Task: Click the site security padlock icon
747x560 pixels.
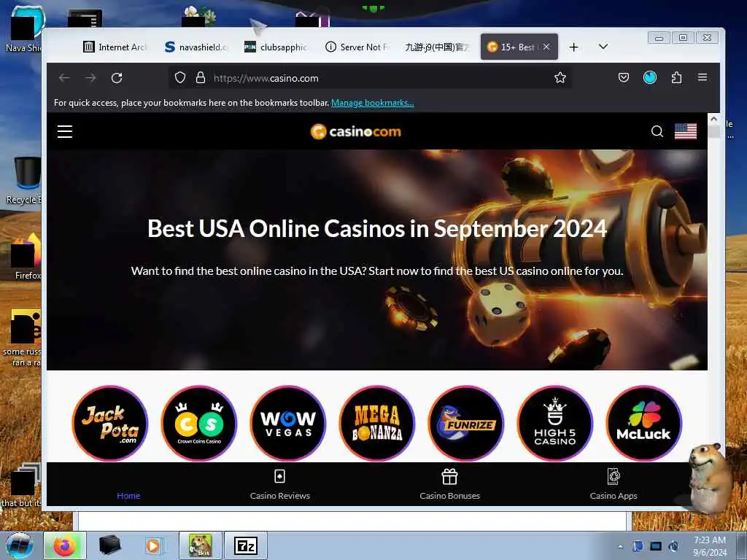Action: click(x=201, y=77)
